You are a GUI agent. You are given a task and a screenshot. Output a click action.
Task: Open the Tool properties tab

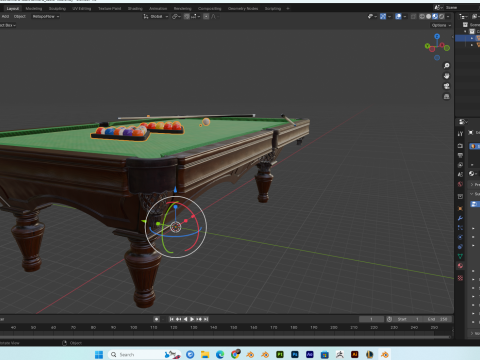pos(460,134)
